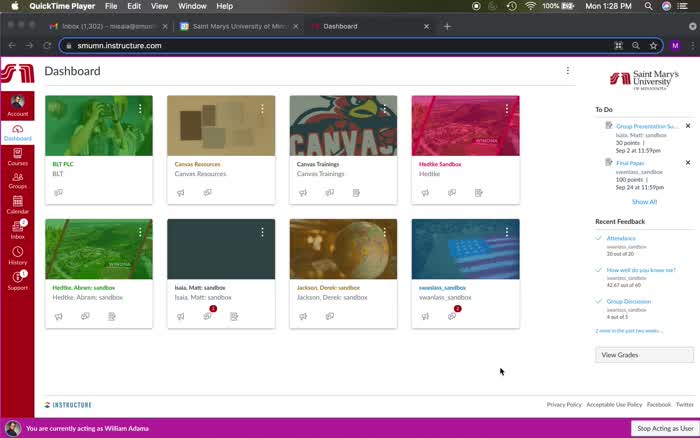Open the Account menu in Canvas sidebar
Viewport: 700px width, 438px height.
[x=17, y=106]
